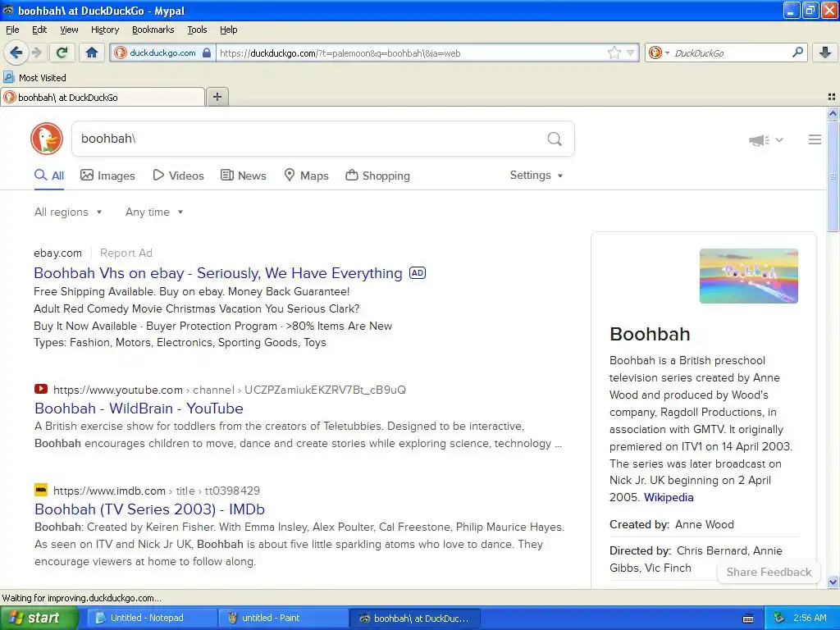840x630 pixels.
Task: Expand the Any time filter
Action: pyautogui.click(x=154, y=212)
